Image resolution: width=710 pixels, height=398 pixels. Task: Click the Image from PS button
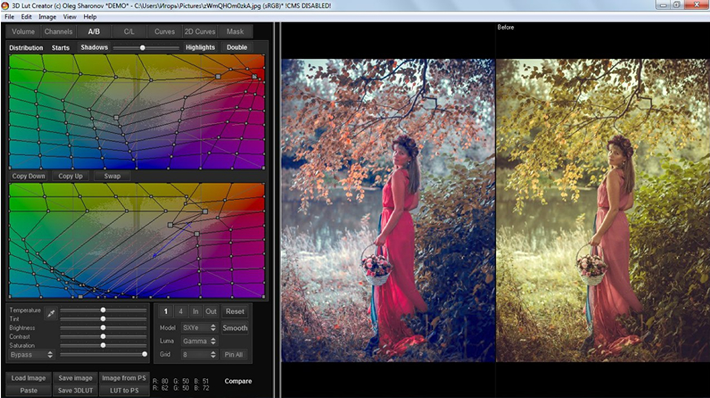(124, 378)
